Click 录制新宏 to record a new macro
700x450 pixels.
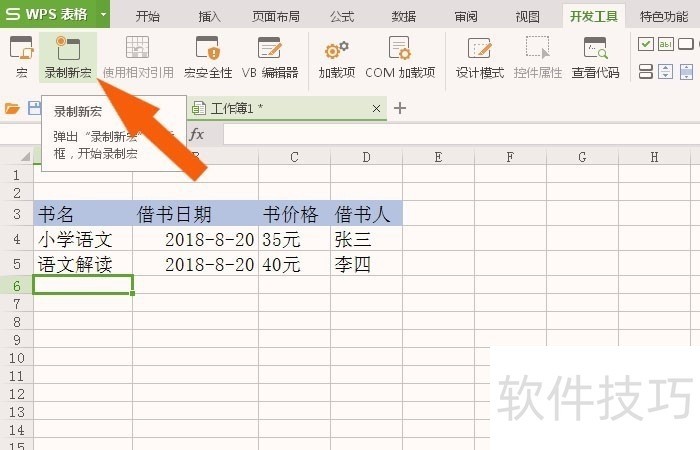(x=68, y=57)
